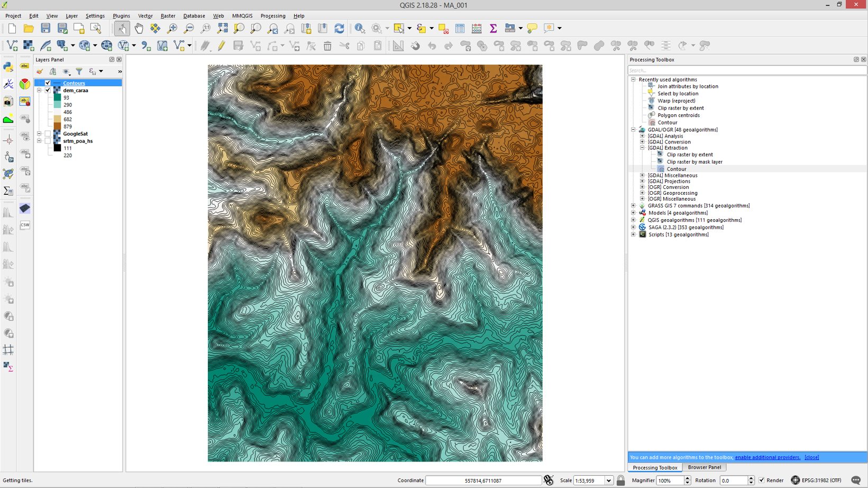Click the Zoom In magnifier tool
The width and height of the screenshot is (868, 488).
pos(172,29)
